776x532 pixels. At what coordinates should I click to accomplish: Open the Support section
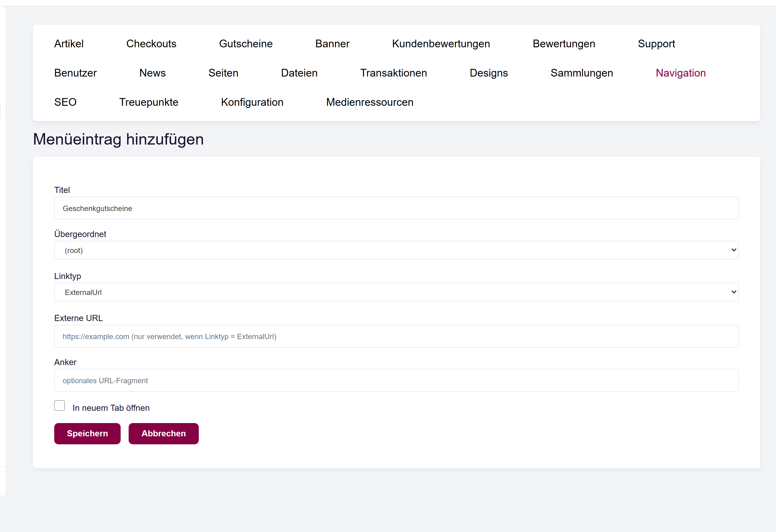[656, 44]
